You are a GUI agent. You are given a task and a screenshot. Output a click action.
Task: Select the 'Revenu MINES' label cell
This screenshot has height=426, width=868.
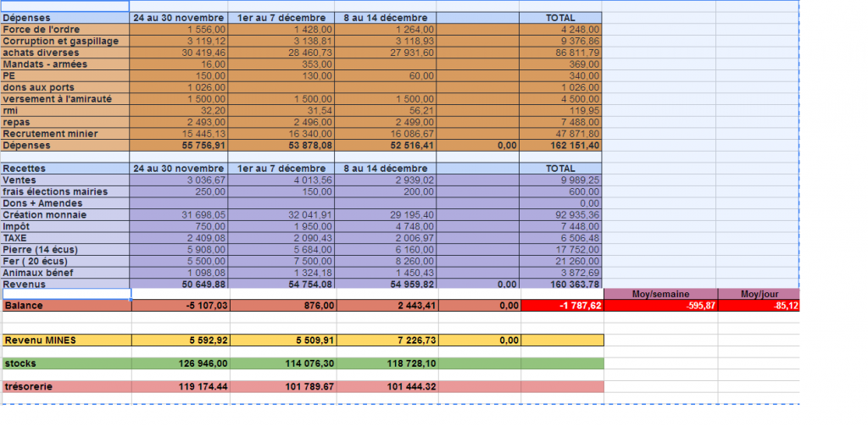66,340
